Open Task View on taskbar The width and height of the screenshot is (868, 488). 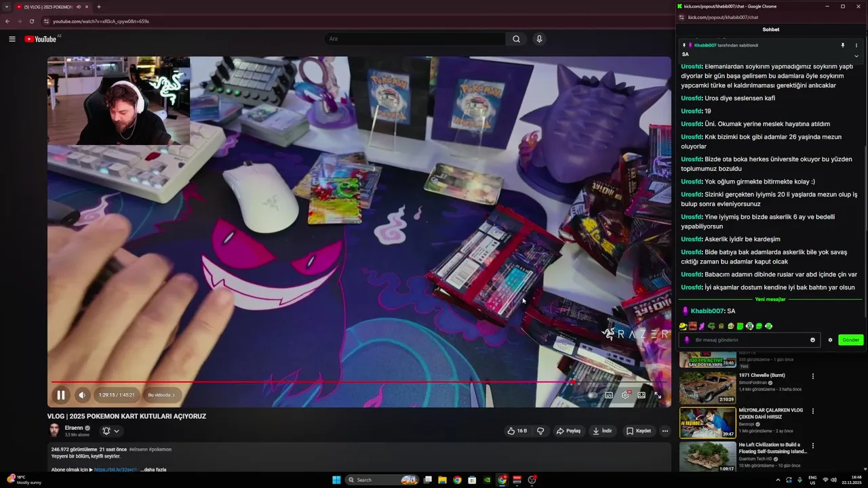427,480
